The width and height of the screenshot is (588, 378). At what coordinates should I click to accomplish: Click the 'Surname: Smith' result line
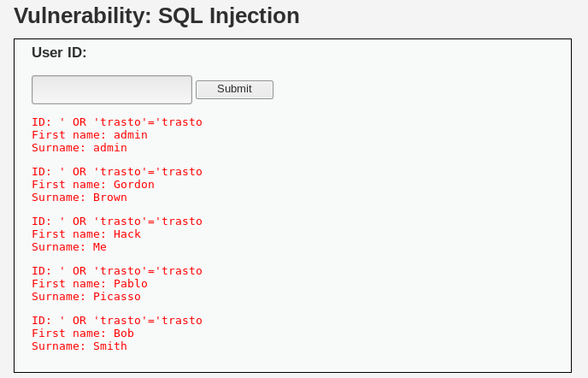(x=79, y=346)
